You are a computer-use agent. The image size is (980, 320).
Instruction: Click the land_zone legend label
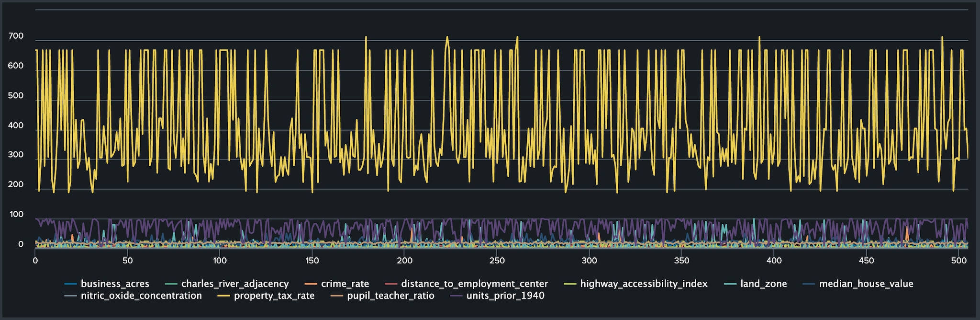click(x=763, y=284)
